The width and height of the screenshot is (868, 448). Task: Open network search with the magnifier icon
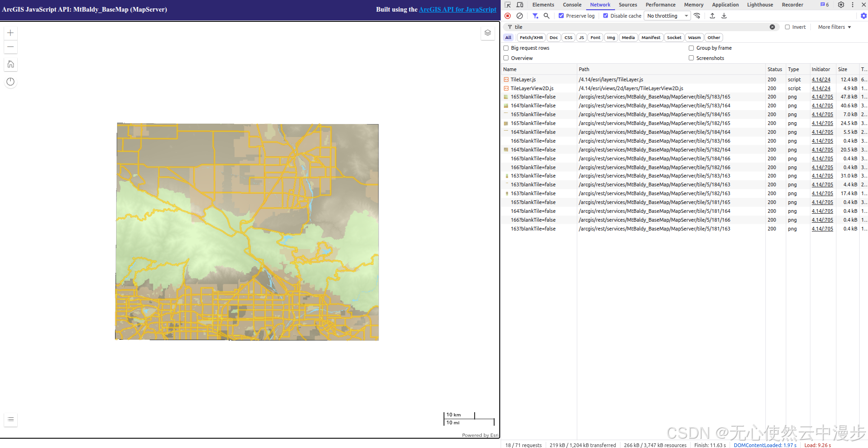pyautogui.click(x=547, y=16)
